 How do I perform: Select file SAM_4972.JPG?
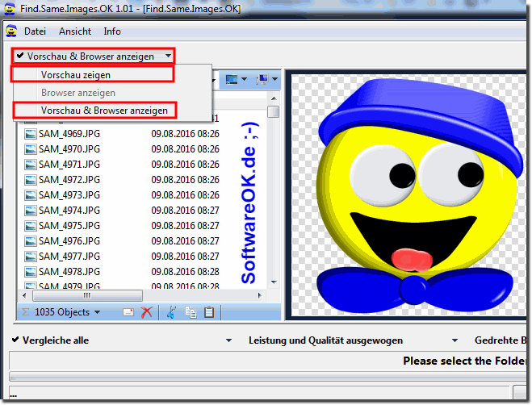69,180
